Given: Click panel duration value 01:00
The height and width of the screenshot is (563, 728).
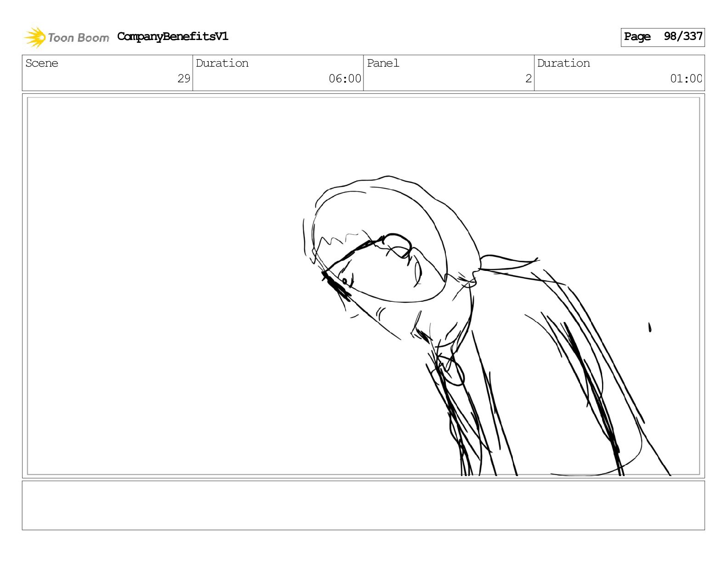Looking at the screenshot, I should point(686,79).
